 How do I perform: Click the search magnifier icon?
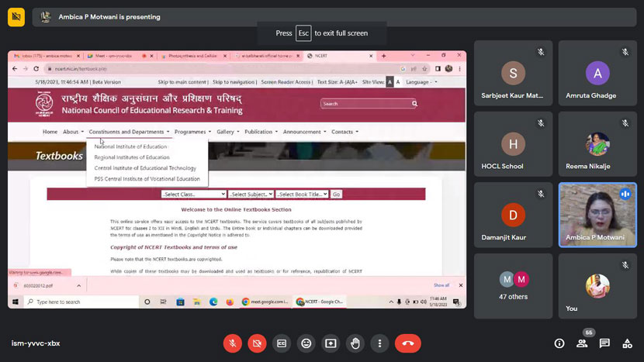pos(414,104)
